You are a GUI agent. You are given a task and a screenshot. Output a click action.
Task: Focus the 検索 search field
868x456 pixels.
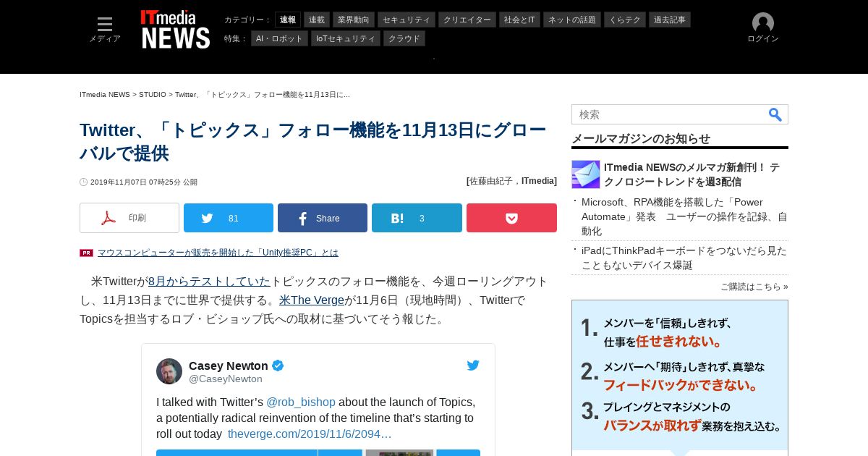pyautogui.click(x=669, y=114)
